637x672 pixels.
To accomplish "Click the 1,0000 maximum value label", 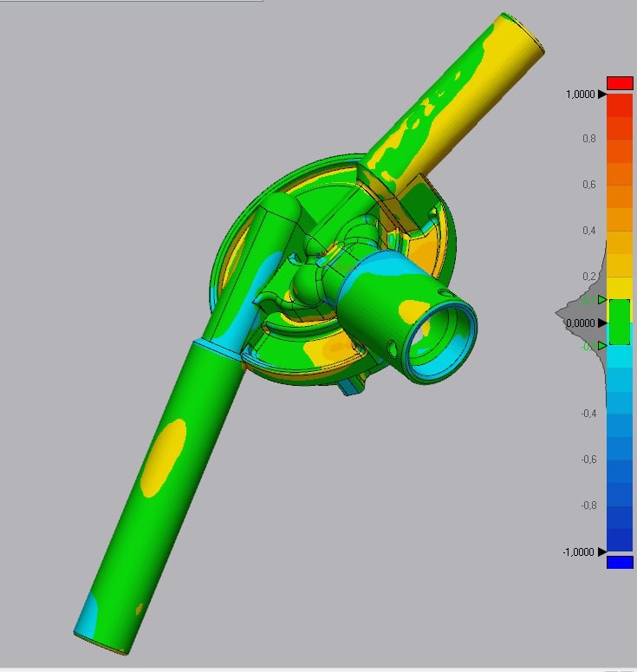I will (581, 95).
